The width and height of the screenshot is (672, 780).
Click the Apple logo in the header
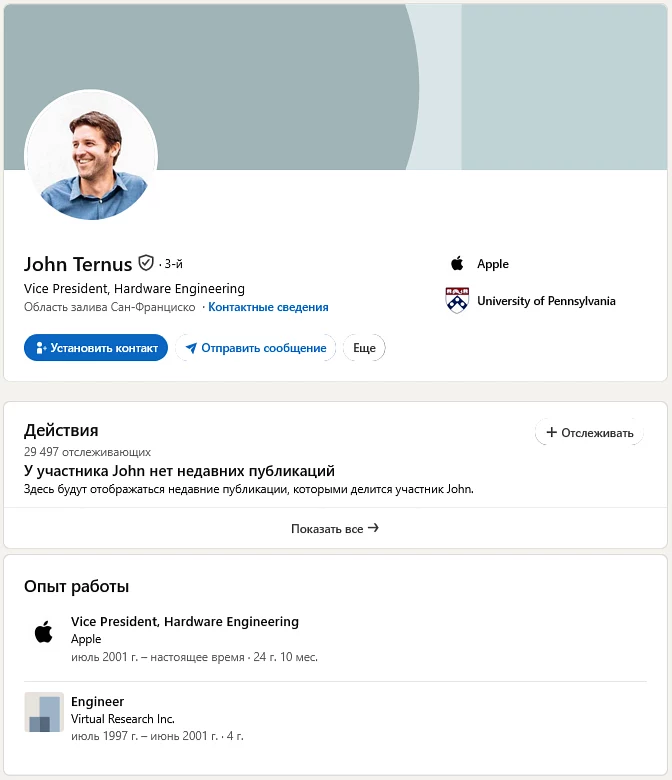point(457,264)
